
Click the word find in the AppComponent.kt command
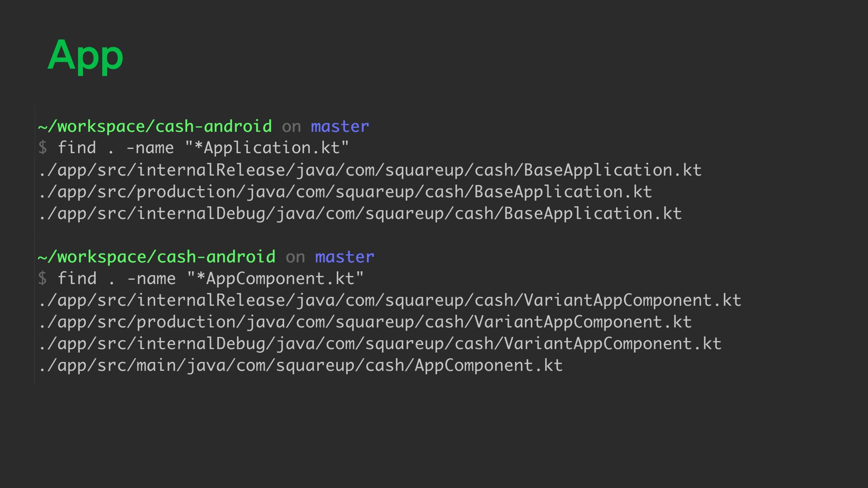coord(77,278)
